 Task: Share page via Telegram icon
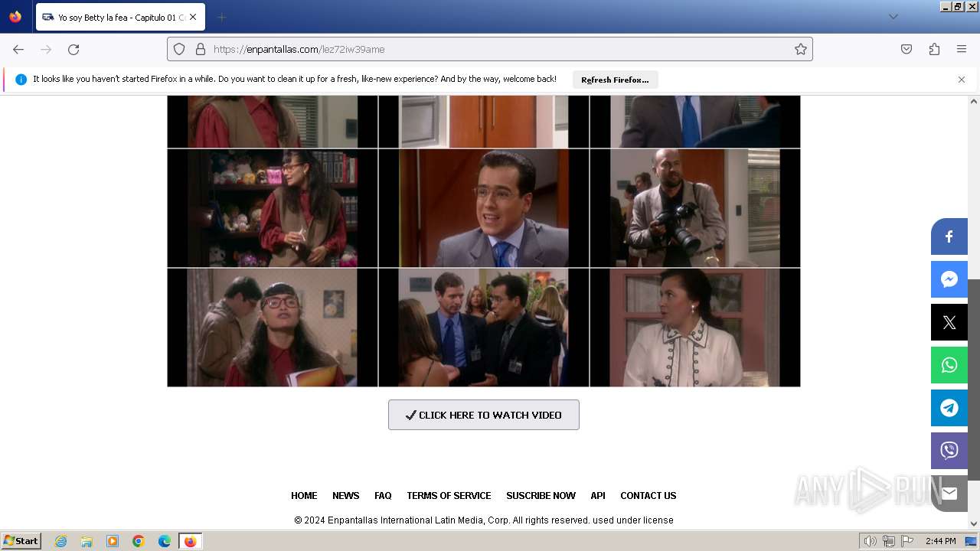click(949, 408)
